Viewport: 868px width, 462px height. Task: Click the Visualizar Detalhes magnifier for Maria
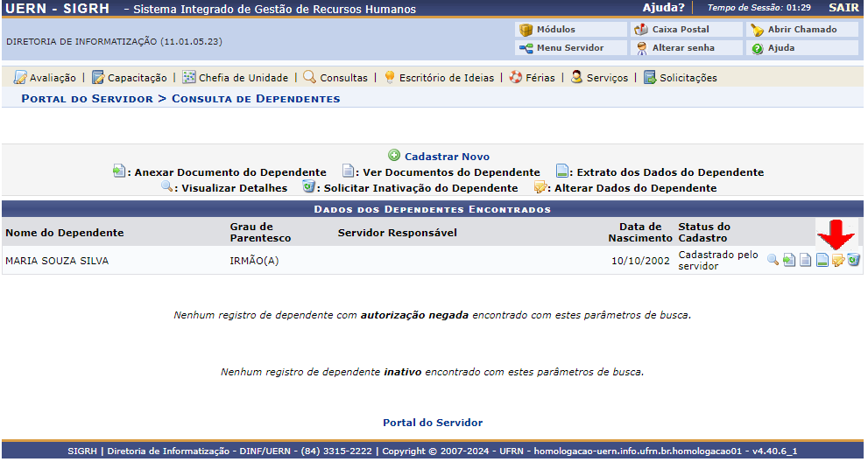click(x=773, y=260)
